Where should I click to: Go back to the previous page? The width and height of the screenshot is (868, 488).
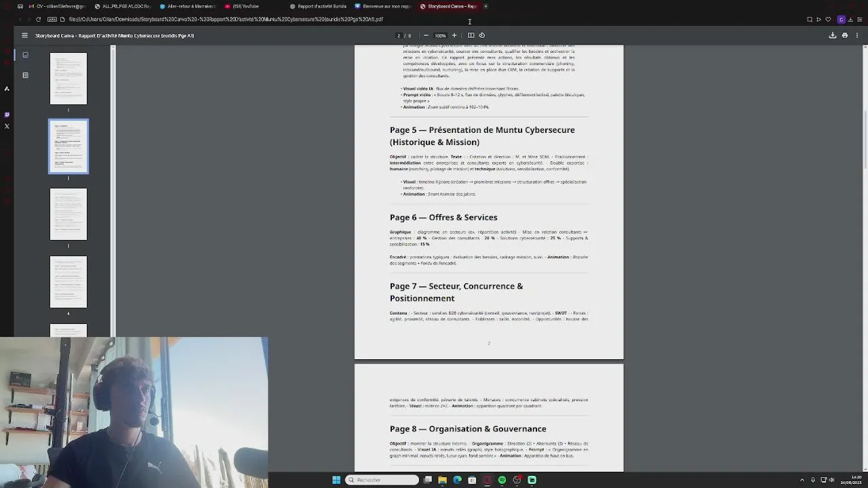tap(19, 19)
